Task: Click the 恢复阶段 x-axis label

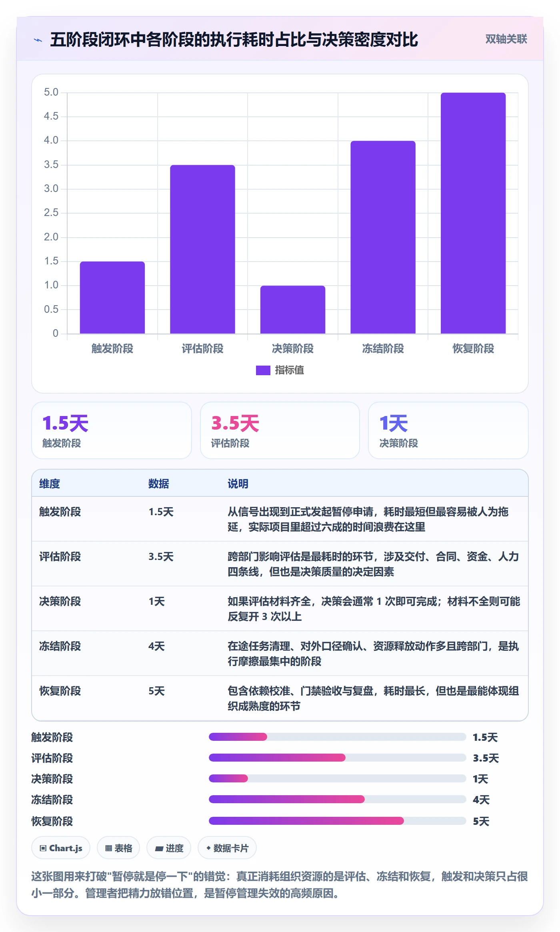Action: (x=473, y=348)
